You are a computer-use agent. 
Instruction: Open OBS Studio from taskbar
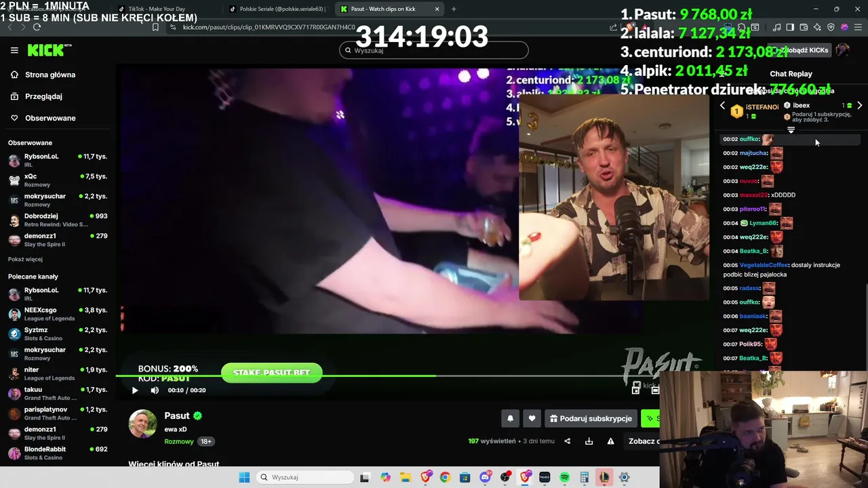(505, 477)
